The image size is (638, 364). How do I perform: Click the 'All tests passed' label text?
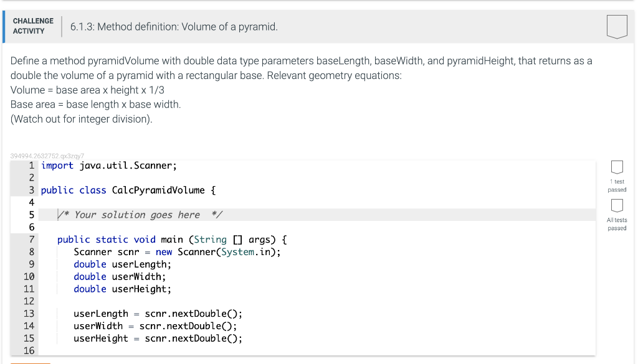pyautogui.click(x=617, y=224)
